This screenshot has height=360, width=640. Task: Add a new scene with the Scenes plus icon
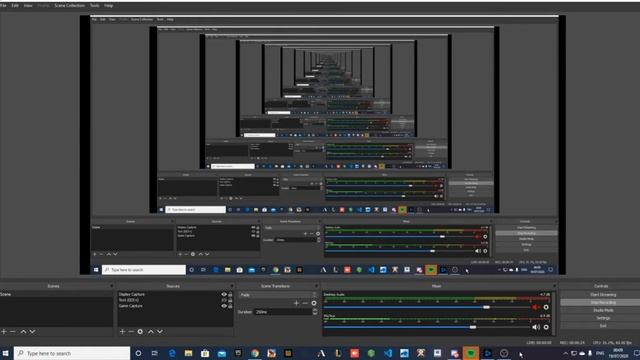coord(4,332)
